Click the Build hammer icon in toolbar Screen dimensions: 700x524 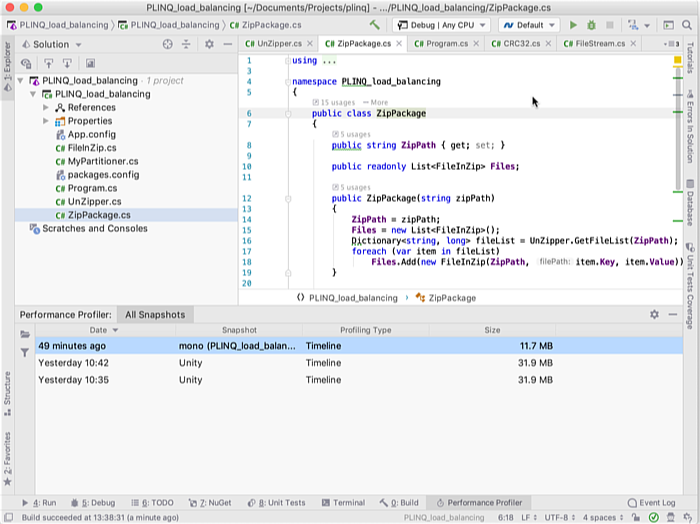click(374, 25)
